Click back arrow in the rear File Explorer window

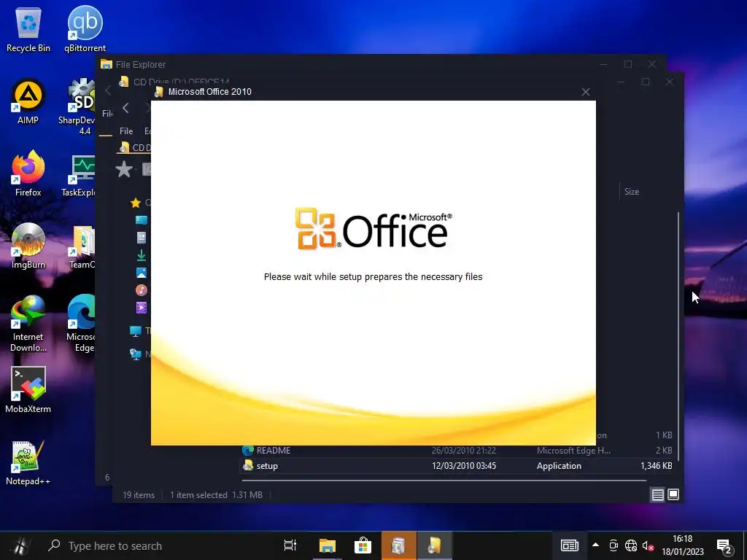[x=108, y=90]
